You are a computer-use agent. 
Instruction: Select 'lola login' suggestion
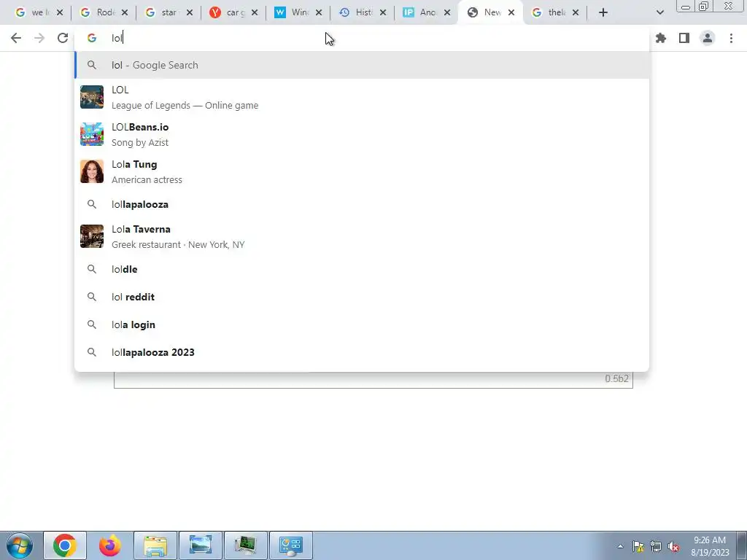click(x=362, y=324)
